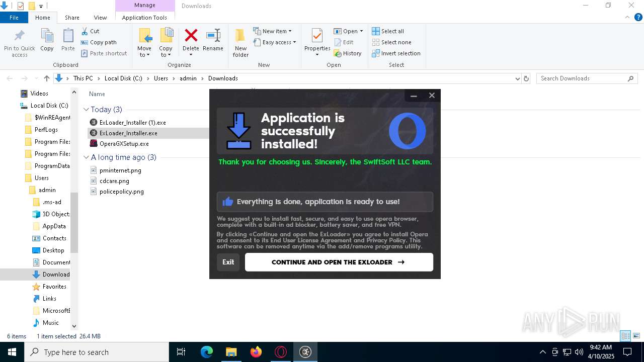
Task: Click the Search Downloads field
Action: [587, 78]
